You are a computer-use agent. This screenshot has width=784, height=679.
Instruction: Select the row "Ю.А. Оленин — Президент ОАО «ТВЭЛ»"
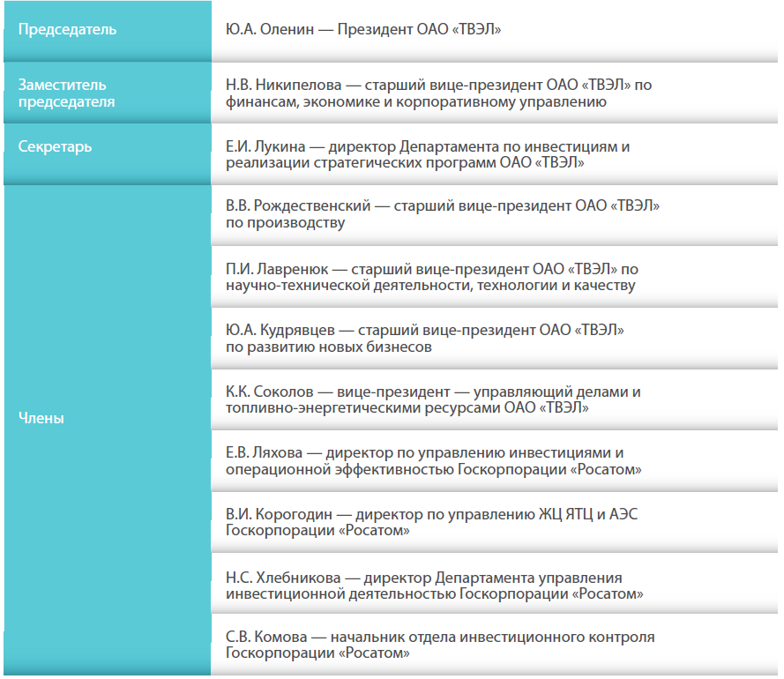click(494, 31)
